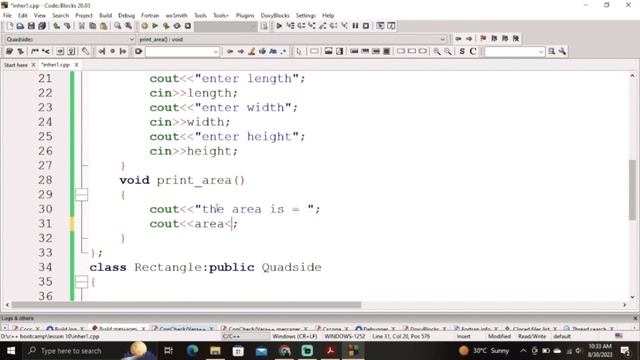Image resolution: width=640 pixels, height=360 pixels.
Task: Click the Debug/Continue play icon
Action: [279, 26]
